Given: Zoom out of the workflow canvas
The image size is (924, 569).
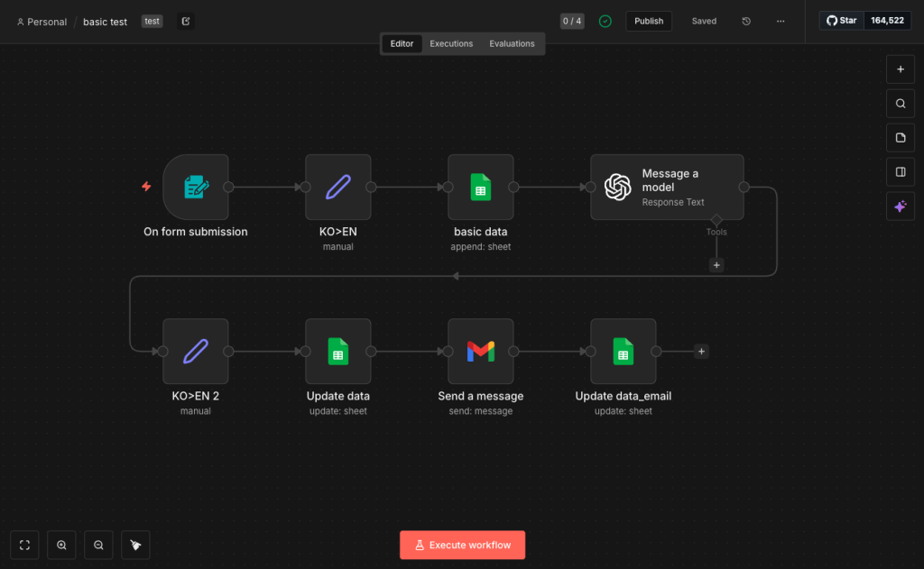Looking at the screenshot, I should pyautogui.click(x=98, y=545).
